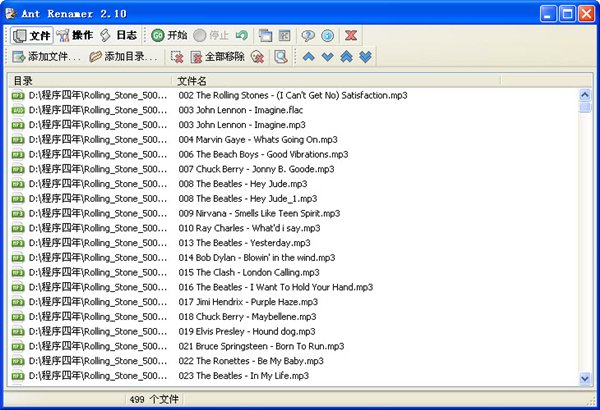Sort by the 目录 column header

(90, 81)
